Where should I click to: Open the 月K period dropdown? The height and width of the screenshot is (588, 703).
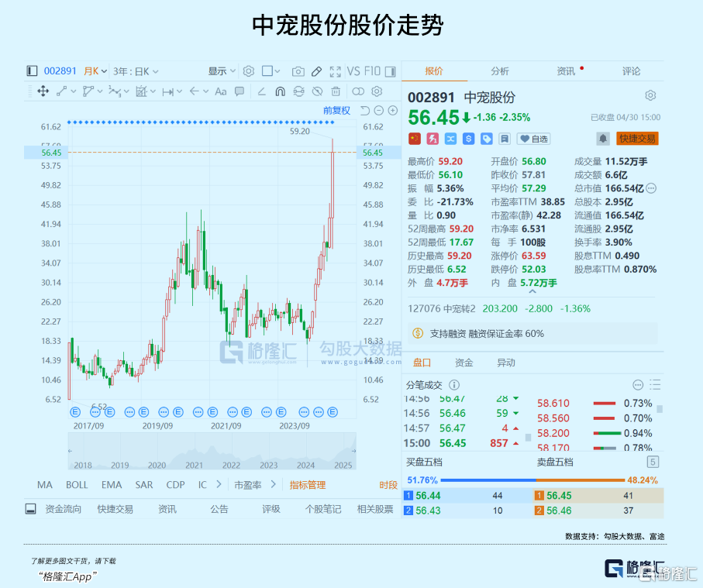click(95, 70)
